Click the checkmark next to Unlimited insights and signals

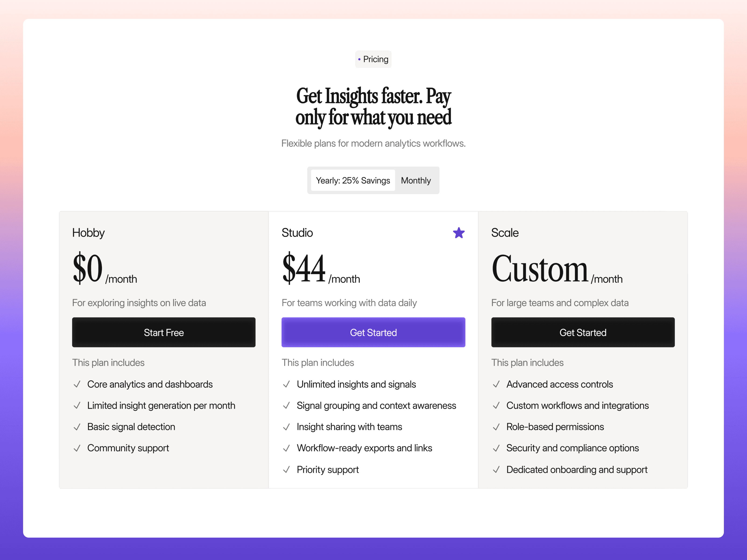[286, 385]
